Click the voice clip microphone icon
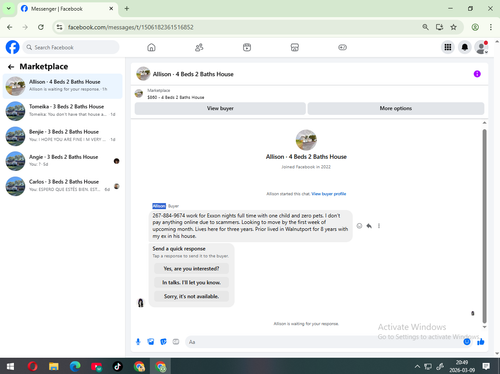Viewport: 500px width, 374px height. [x=138, y=342]
